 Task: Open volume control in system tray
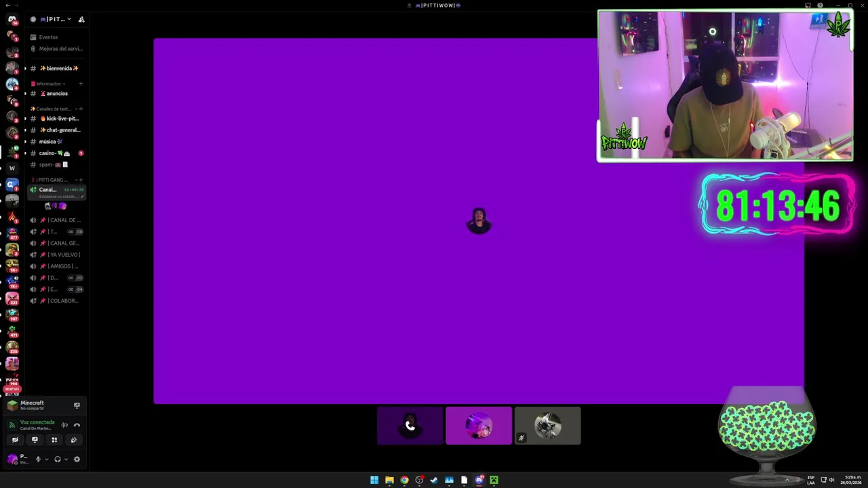[831, 480]
